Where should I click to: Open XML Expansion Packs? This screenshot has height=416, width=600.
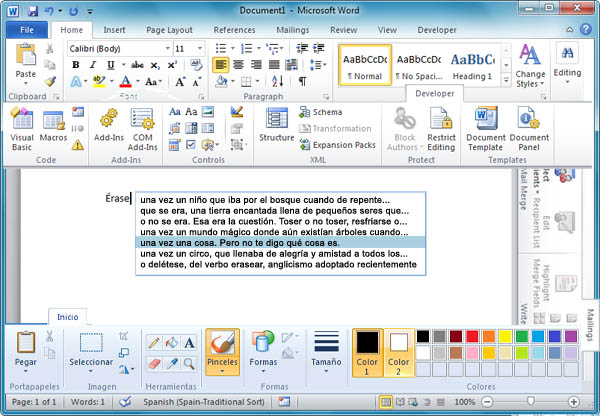click(338, 145)
